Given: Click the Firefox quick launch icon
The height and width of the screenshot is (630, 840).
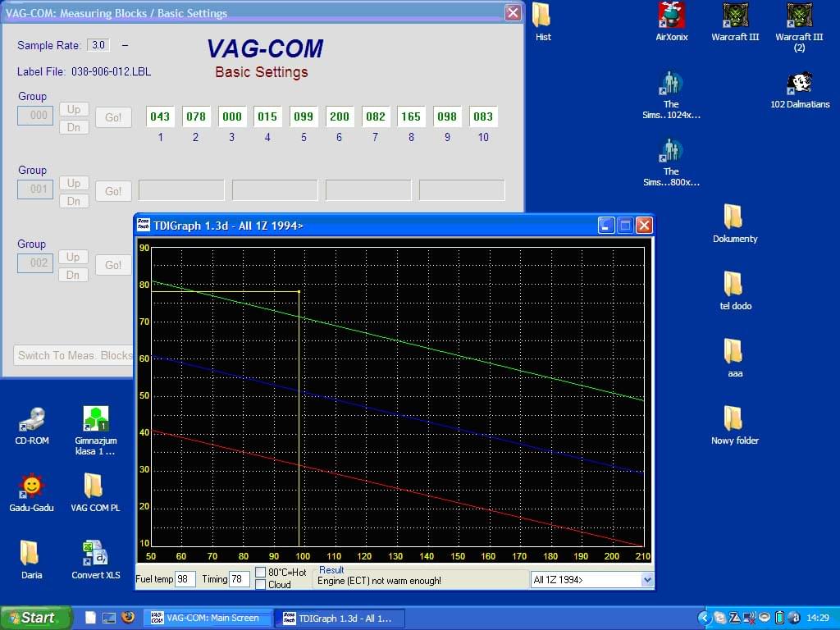Looking at the screenshot, I should [x=126, y=618].
